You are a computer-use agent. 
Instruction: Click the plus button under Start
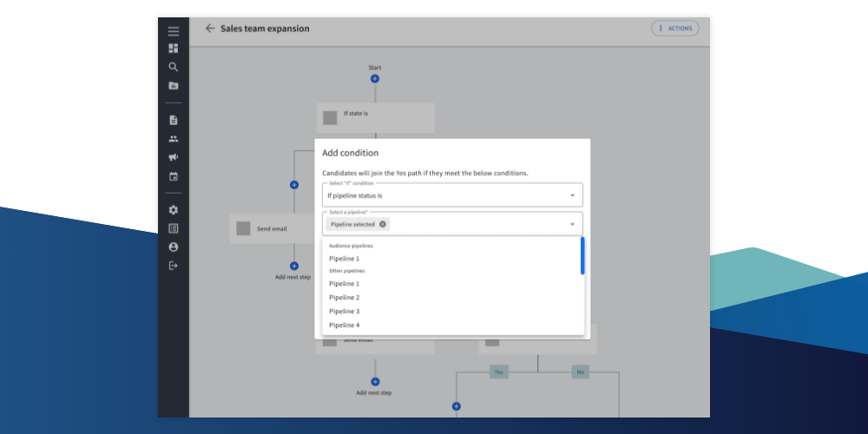375,78
